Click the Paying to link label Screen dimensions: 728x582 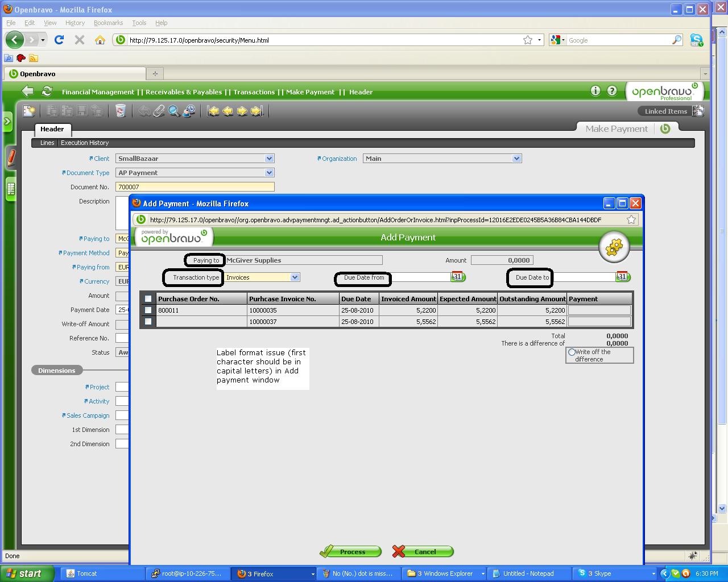[96, 239]
